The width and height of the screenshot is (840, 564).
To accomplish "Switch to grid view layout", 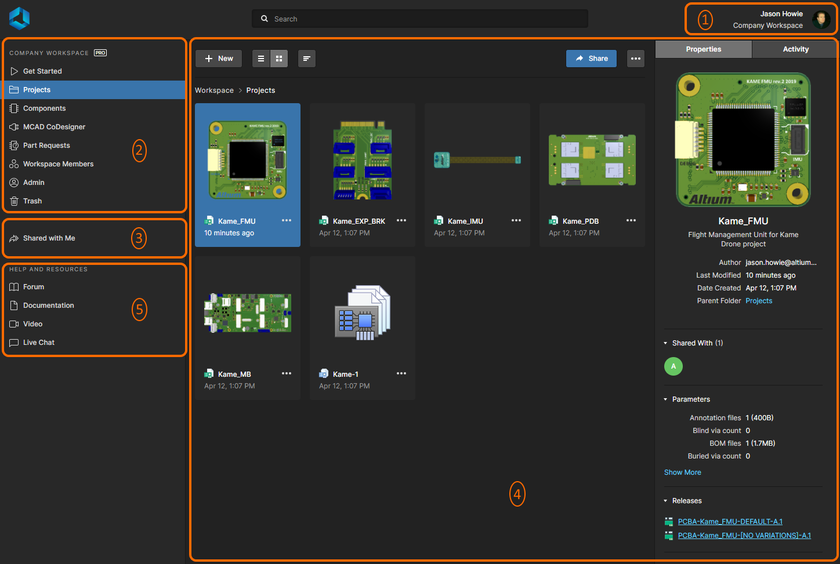I will click(x=279, y=59).
